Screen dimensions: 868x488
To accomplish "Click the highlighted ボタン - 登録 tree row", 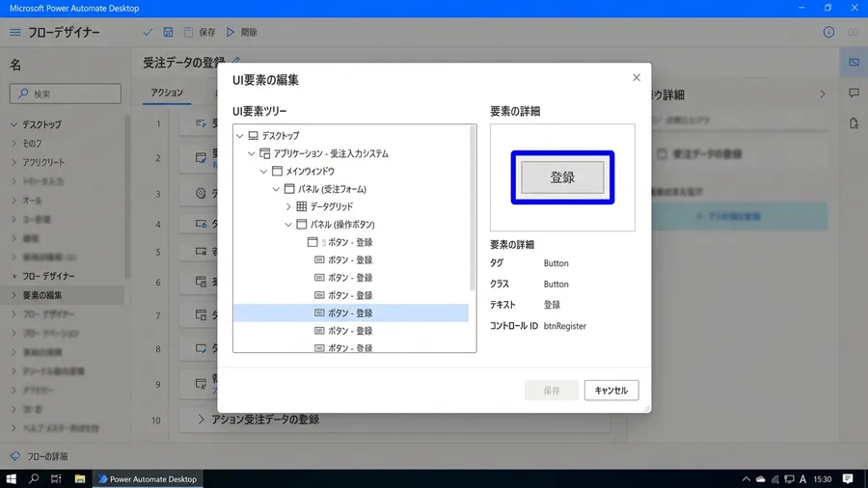I will 351,313.
